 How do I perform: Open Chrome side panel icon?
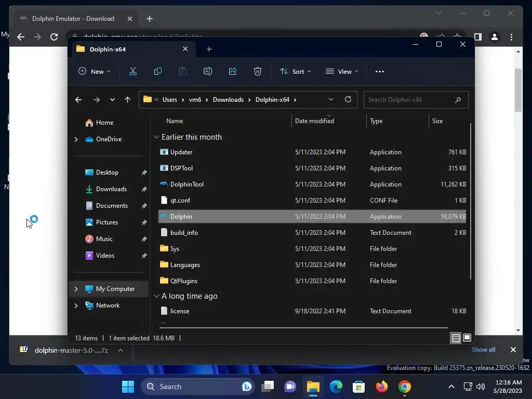pyautogui.click(x=478, y=37)
